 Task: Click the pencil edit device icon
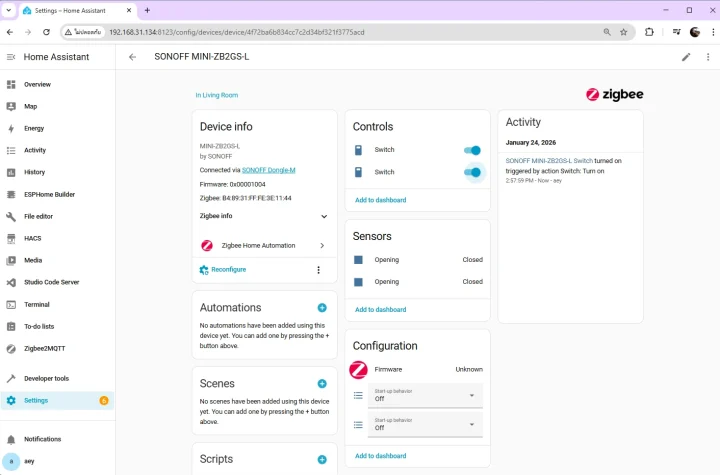point(686,57)
